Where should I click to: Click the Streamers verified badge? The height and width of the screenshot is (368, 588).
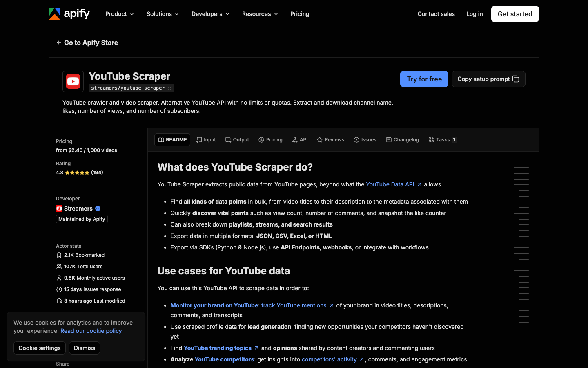point(98,209)
